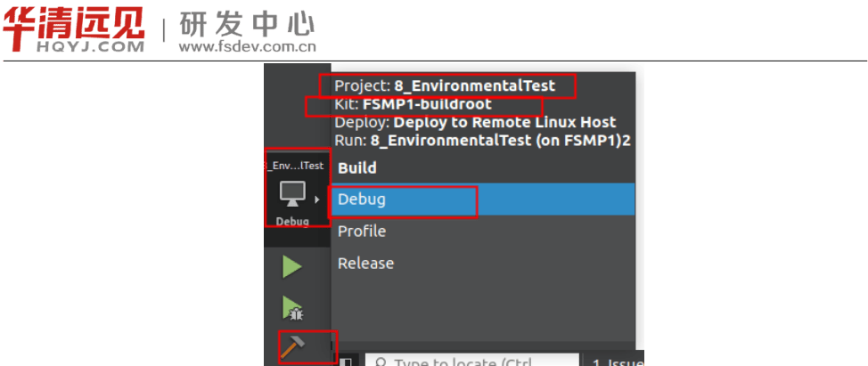Open the Issues output pane tab
Image resolution: width=868 pixels, height=366 pixels.
[615, 362]
